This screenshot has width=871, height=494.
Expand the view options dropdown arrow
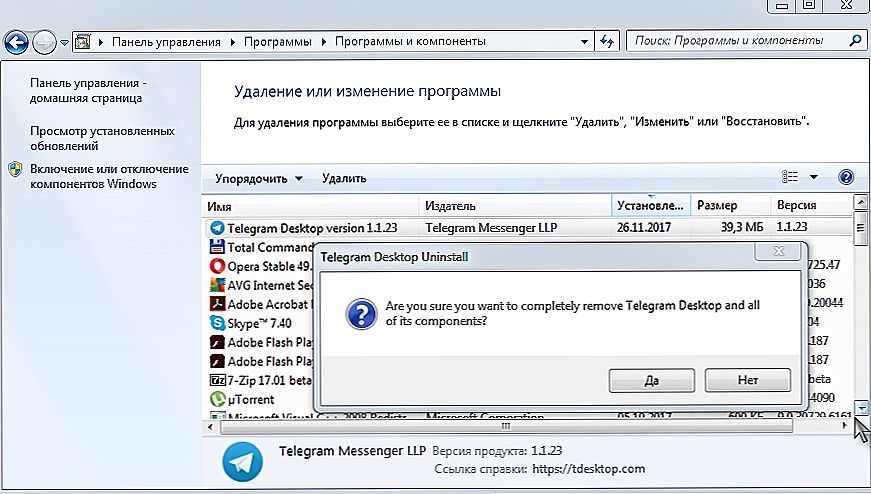[x=813, y=178]
